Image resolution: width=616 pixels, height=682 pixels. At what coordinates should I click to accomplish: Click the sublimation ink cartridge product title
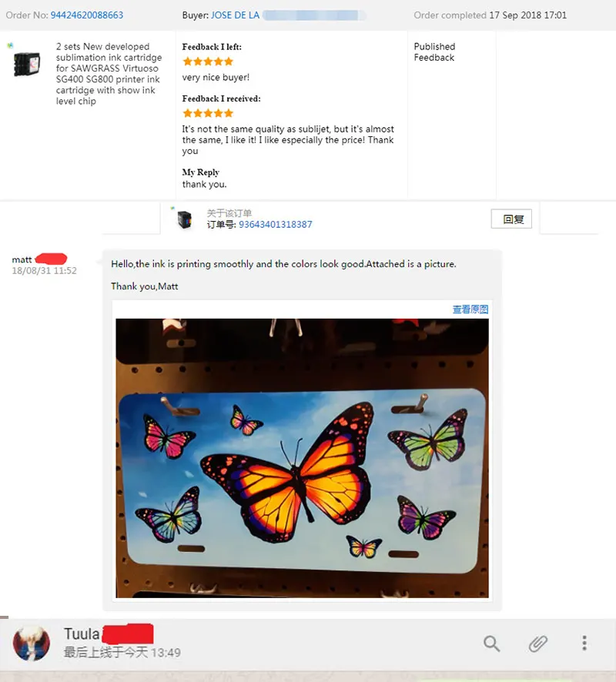pyautogui.click(x=109, y=73)
